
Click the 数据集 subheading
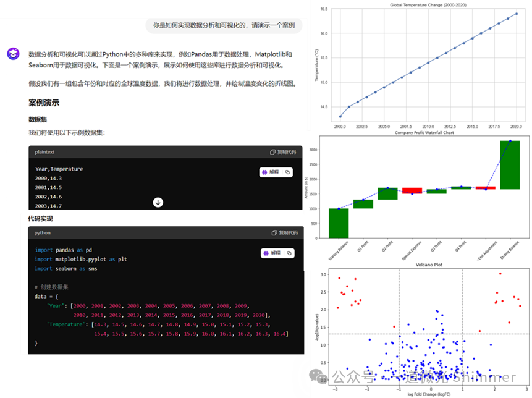(38, 119)
